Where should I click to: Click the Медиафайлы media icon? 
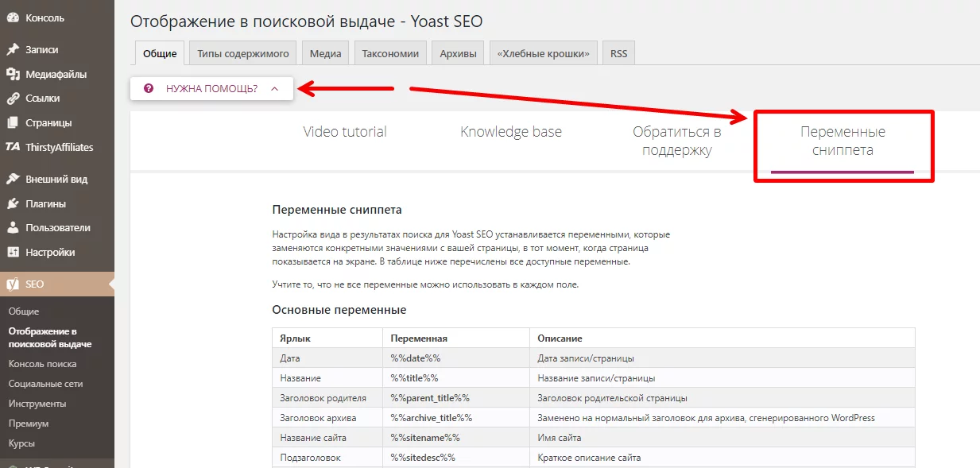click(x=13, y=74)
